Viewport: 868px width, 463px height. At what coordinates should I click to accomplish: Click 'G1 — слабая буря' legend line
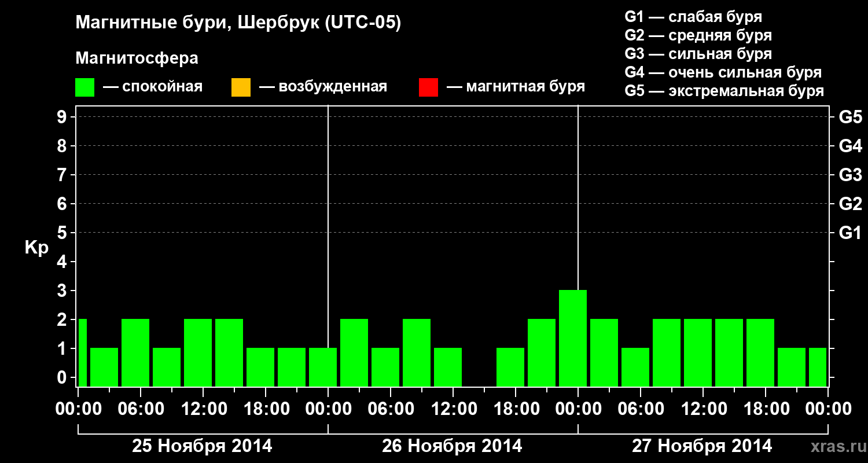pos(693,17)
